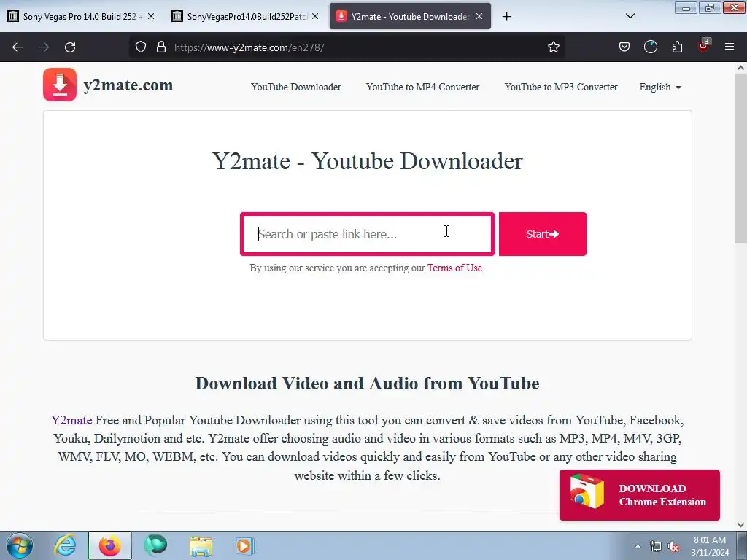Close the SonyVegasPro14.0Build252Patch tab
747x560 pixels.
point(315,16)
